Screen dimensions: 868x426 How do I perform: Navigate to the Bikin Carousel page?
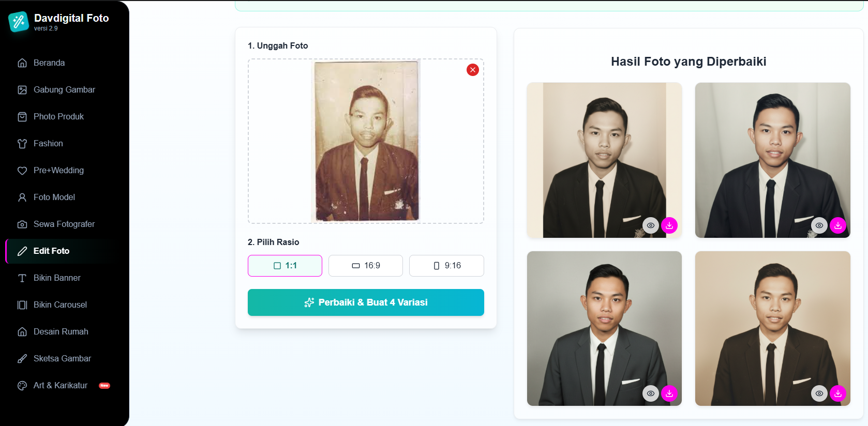pyautogui.click(x=60, y=305)
